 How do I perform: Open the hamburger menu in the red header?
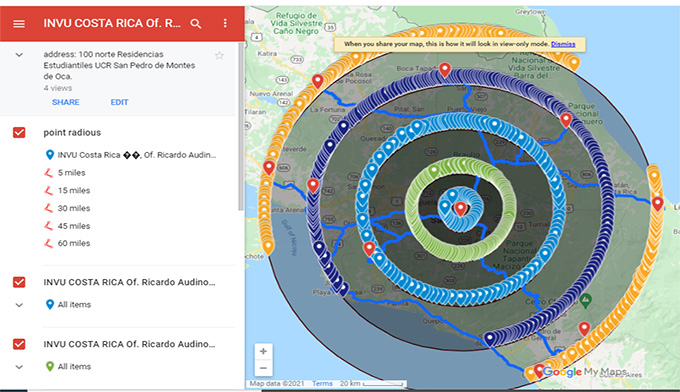coord(19,24)
